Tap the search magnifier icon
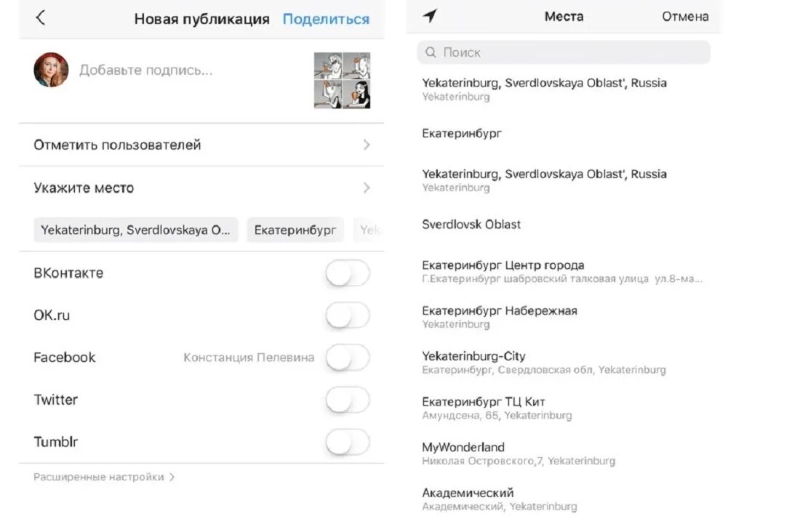This screenshot has height=532, width=800. click(x=431, y=52)
